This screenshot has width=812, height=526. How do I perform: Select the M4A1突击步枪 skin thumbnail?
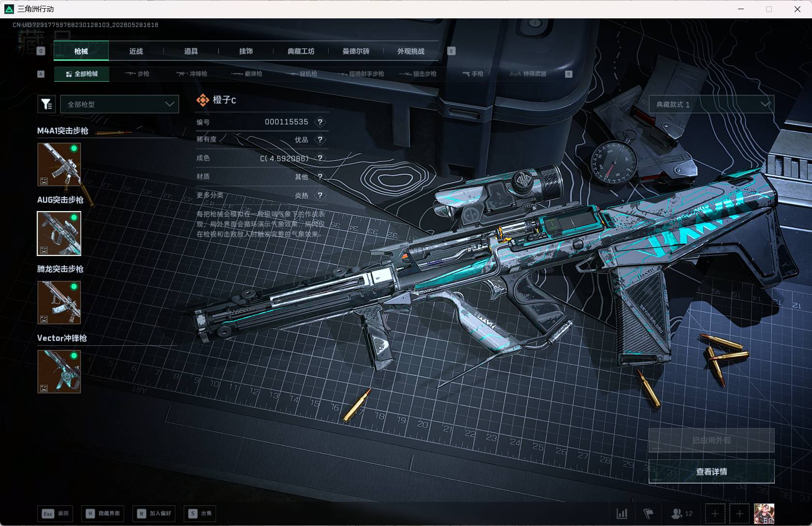[59, 164]
